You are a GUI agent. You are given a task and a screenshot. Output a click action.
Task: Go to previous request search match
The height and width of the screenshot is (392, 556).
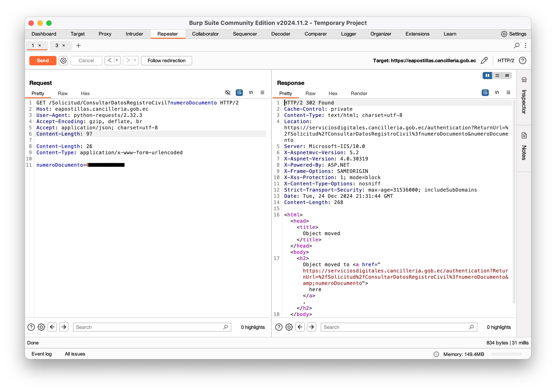tap(52, 327)
